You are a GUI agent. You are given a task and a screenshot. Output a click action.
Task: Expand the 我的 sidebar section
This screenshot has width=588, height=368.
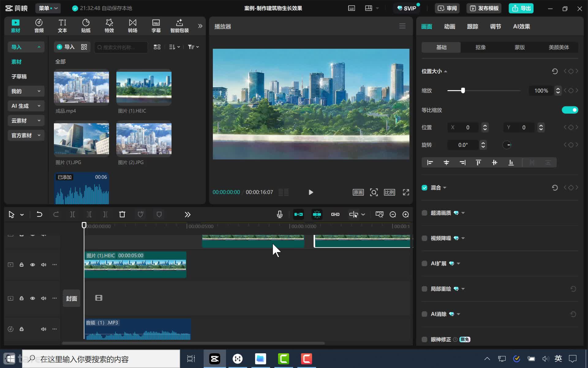pyautogui.click(x=26, y=91)
